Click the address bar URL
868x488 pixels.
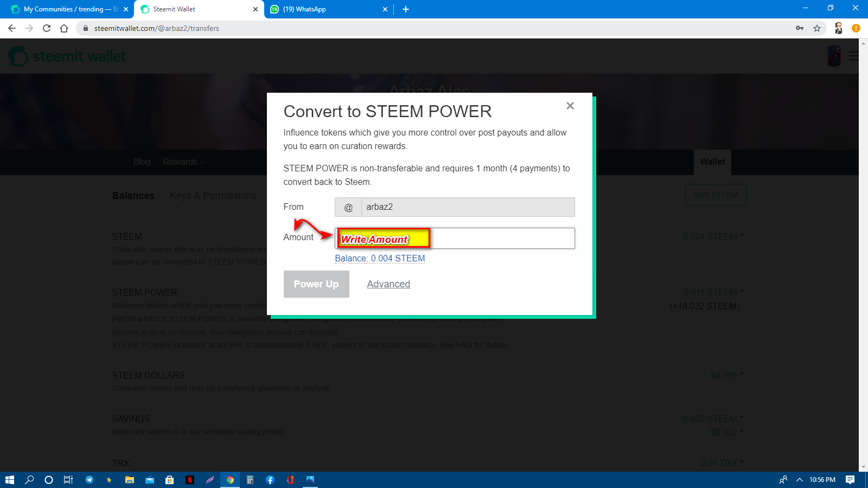157,28
